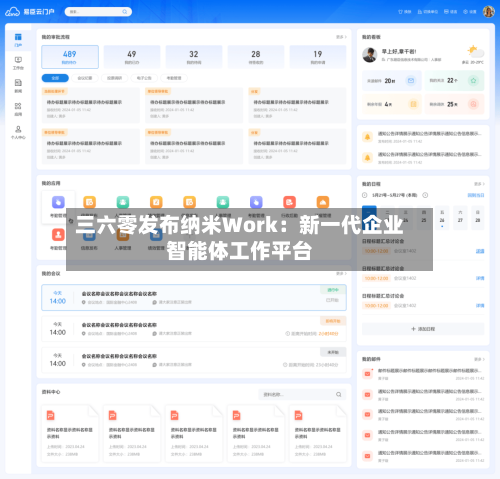Viewport: 500px width, 479px height.
Task: Open the meeting tagged green 进行中
Action: 194,297
